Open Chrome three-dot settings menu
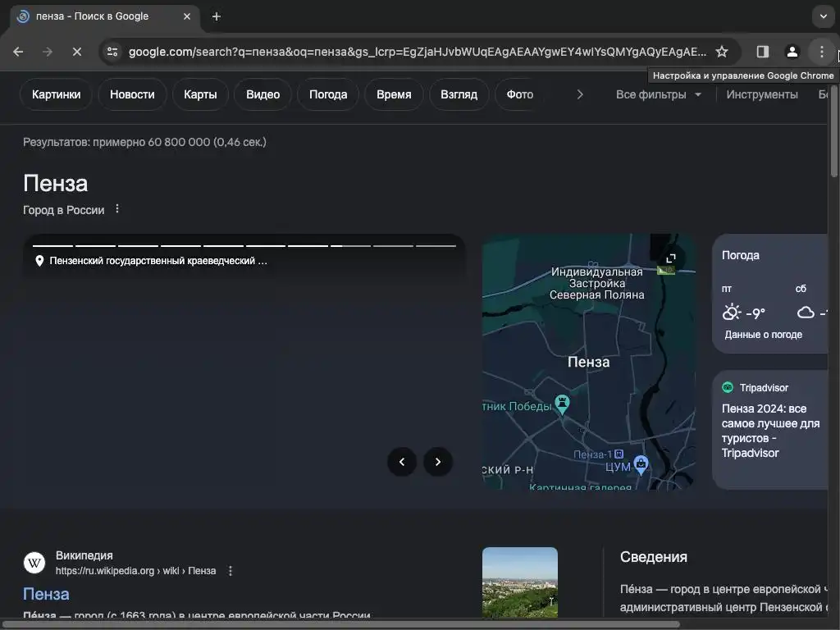 821,52
